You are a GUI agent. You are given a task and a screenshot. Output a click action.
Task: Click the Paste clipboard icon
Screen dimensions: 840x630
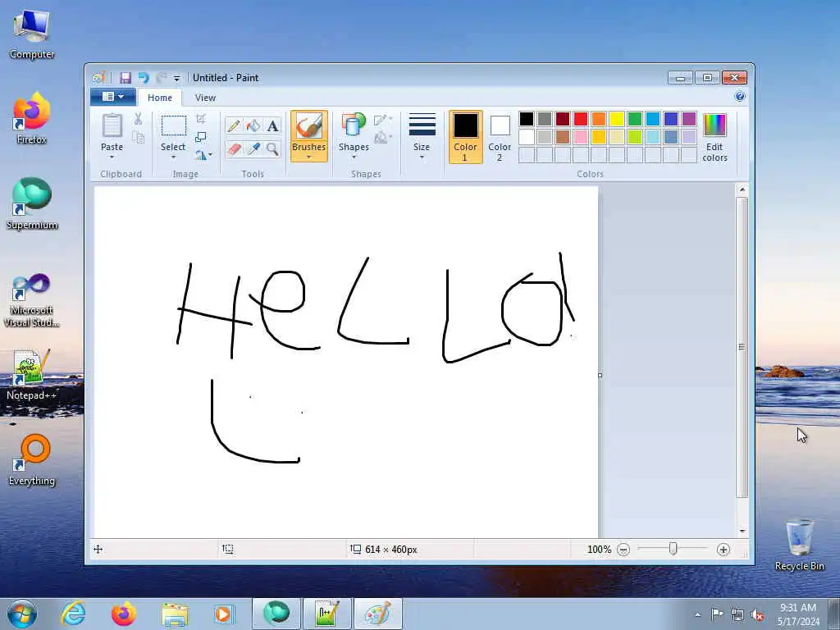(112, 126)
